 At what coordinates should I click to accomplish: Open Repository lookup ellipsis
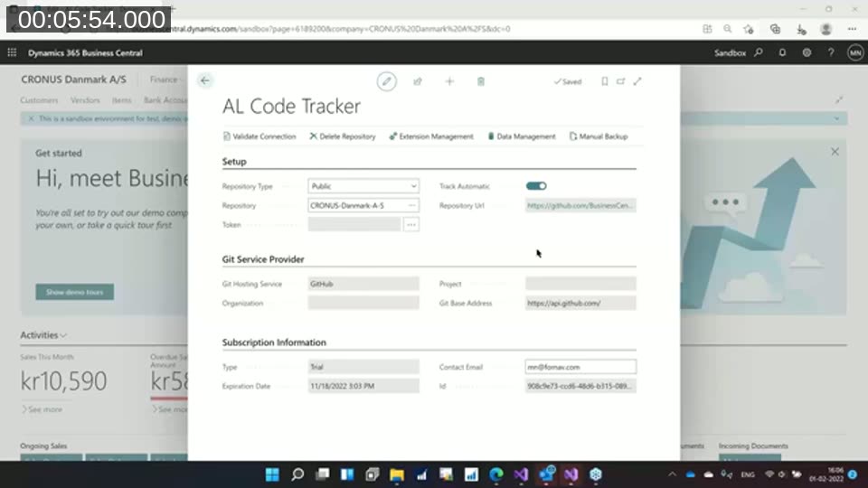(412, 205)
